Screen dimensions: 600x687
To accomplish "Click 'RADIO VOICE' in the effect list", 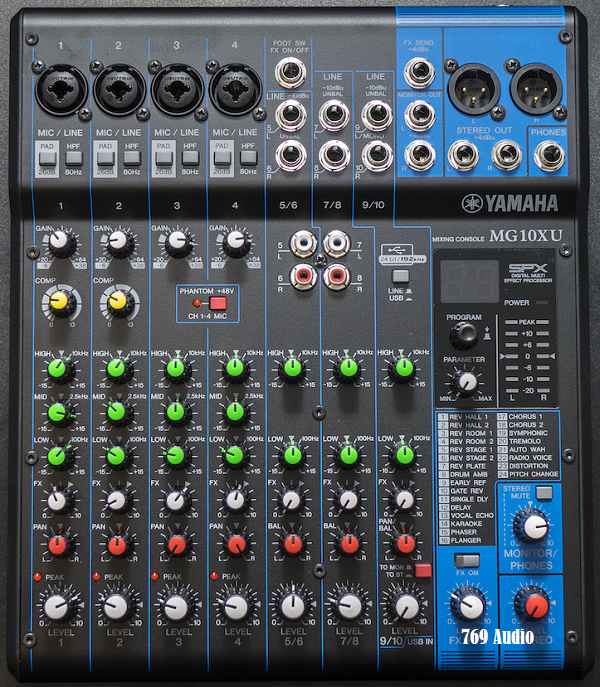I will click(x=530, y=457).
